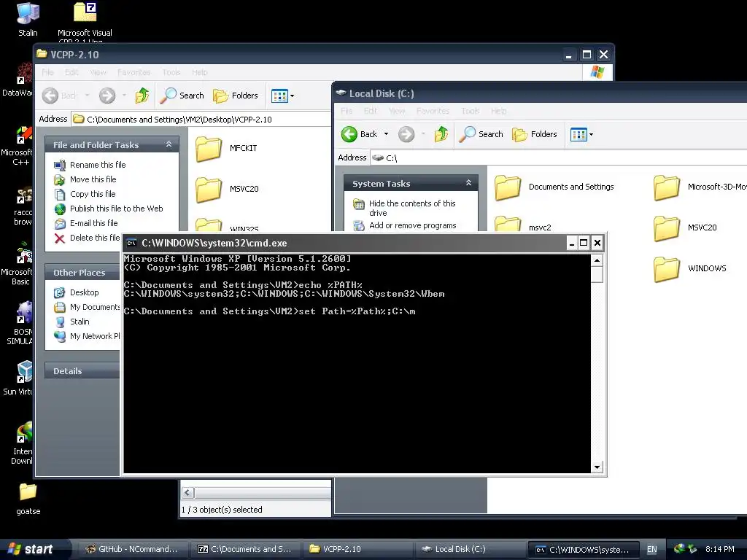Collapse System Tasks panel
This screenshot has width=747, height=560.
click(x=468, y=183)
